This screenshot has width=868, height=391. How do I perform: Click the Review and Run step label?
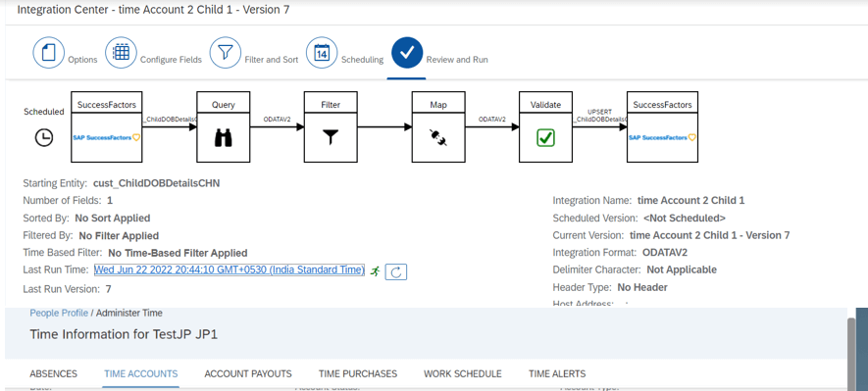click(x=457, y=60)
